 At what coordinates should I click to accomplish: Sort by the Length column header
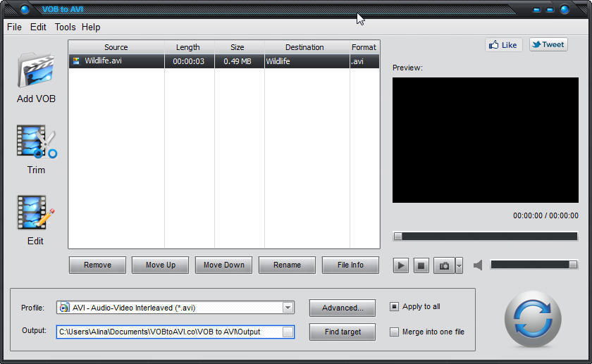pyautogui.click(x=188, y=47)
